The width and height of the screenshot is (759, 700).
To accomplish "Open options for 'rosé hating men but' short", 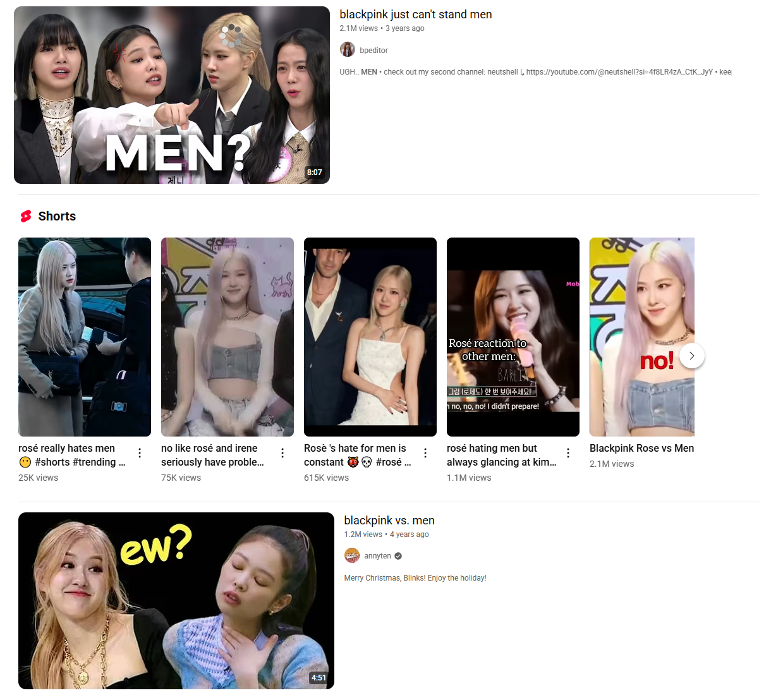I will [568, 453].
